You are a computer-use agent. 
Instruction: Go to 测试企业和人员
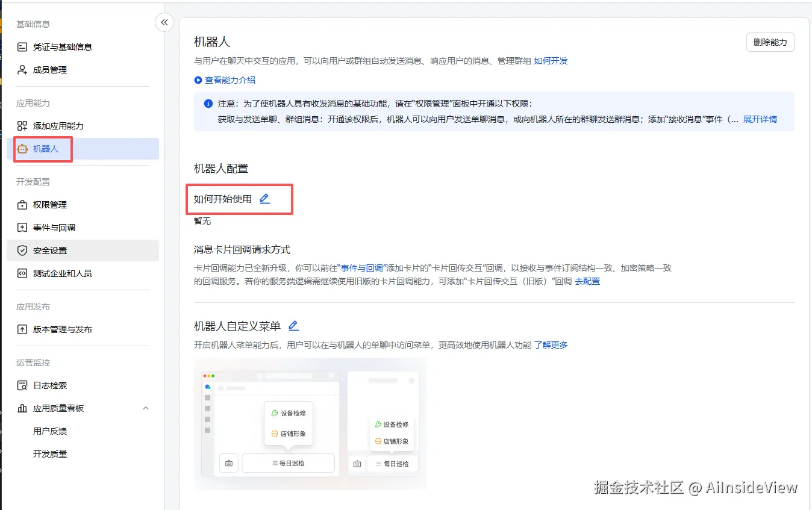click(x=83, y=273)
